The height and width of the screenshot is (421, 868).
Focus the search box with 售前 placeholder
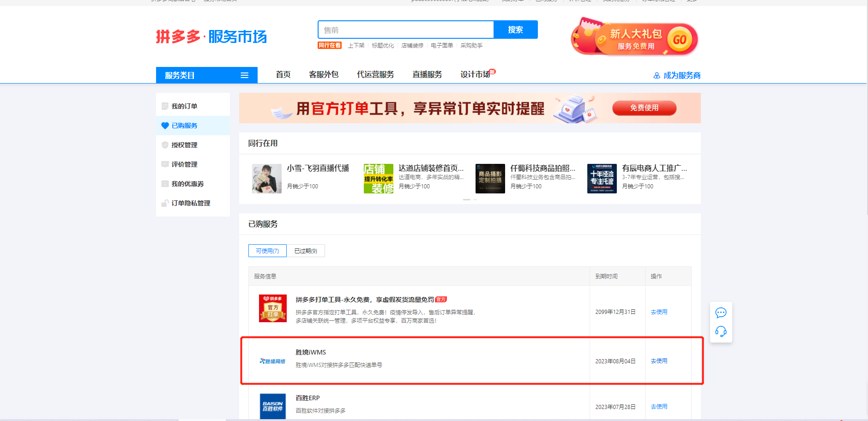pos(406,30)
